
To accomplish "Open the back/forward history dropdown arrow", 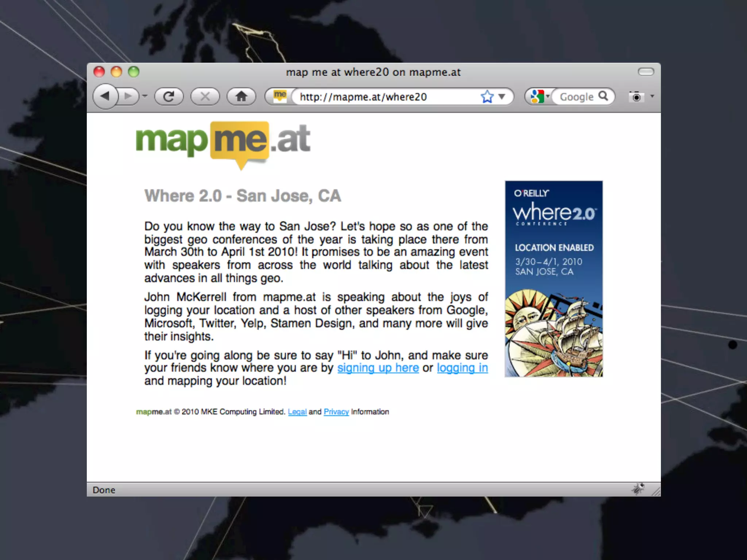I will click(x=145, y=96).
